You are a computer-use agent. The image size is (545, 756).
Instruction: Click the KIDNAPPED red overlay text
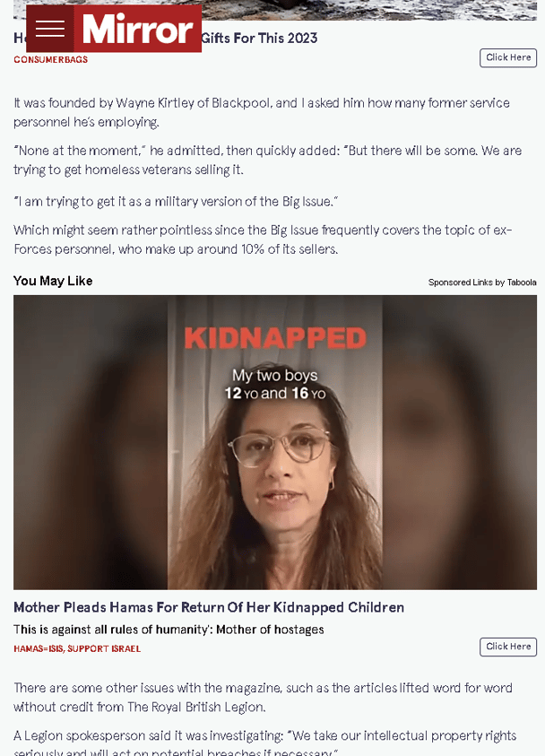click(x=275, y=338)
